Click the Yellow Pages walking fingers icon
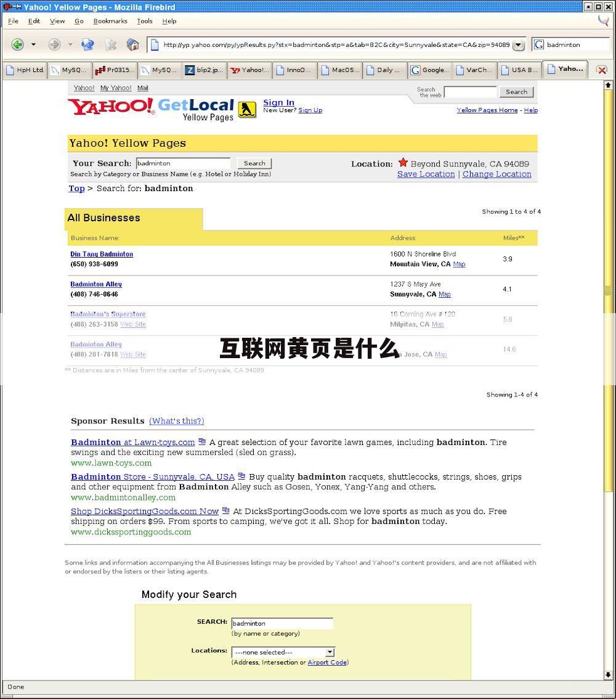Screen dimensions: 616x699 pos(247,109)
